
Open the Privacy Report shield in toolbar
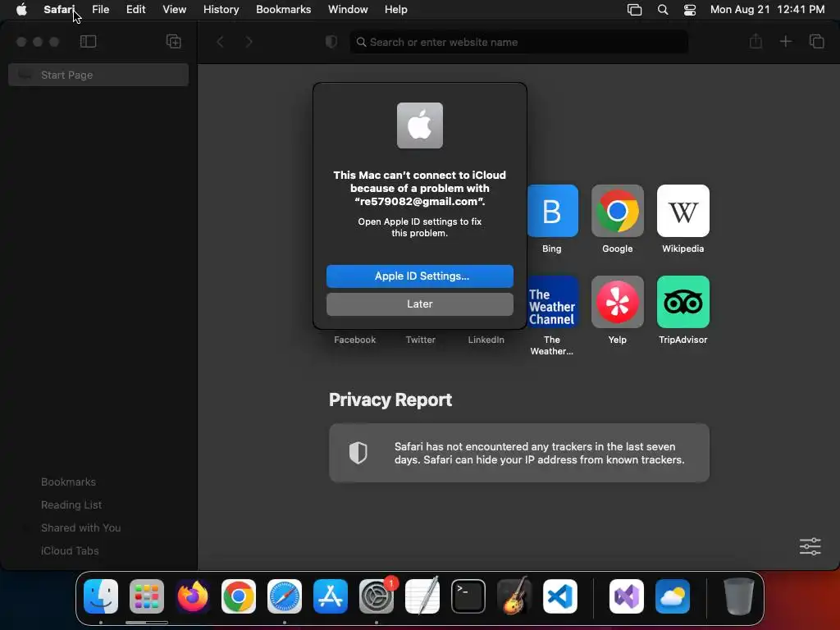pyautogui.click(x=331, y=42)
